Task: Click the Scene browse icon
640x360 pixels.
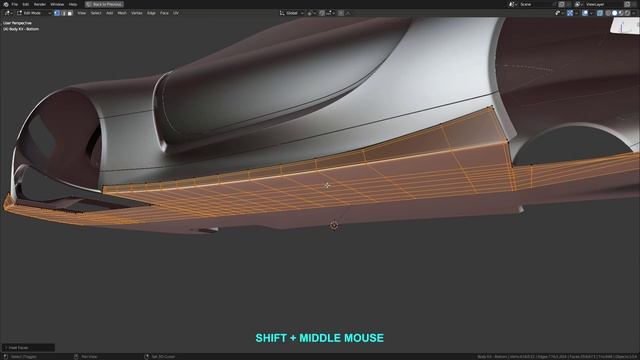Action: point(512,4)
